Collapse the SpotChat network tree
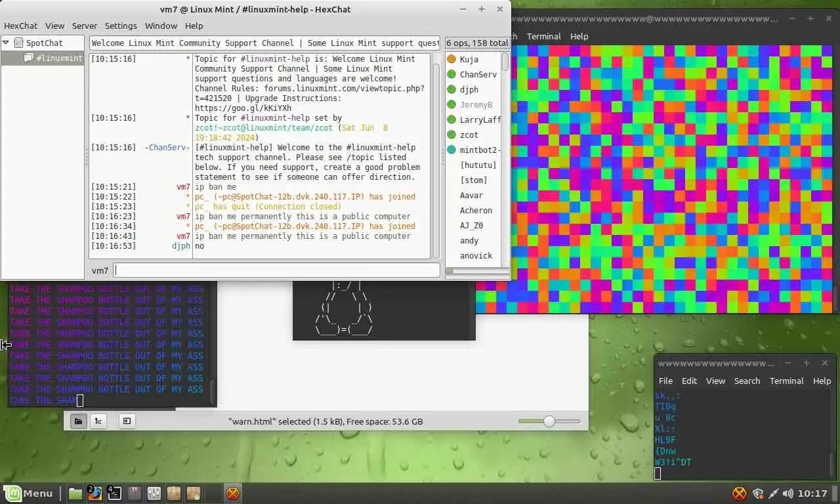 tap(6, 43)
